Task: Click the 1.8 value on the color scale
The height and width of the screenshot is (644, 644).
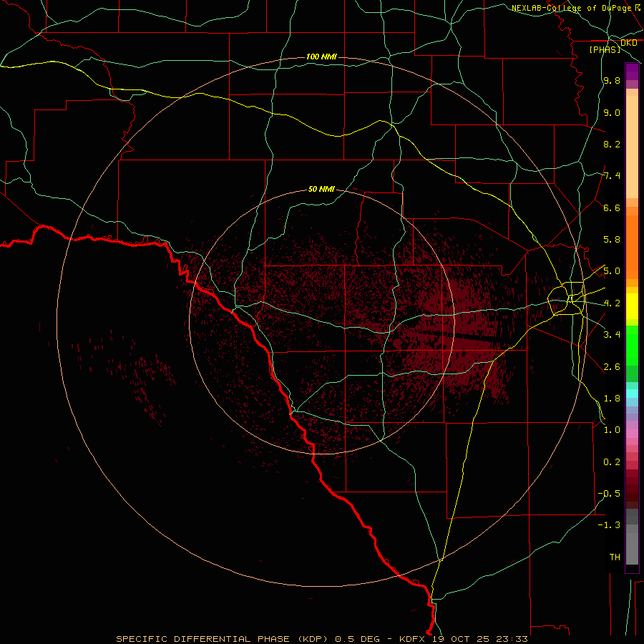Action: click(x=612, y=399)
